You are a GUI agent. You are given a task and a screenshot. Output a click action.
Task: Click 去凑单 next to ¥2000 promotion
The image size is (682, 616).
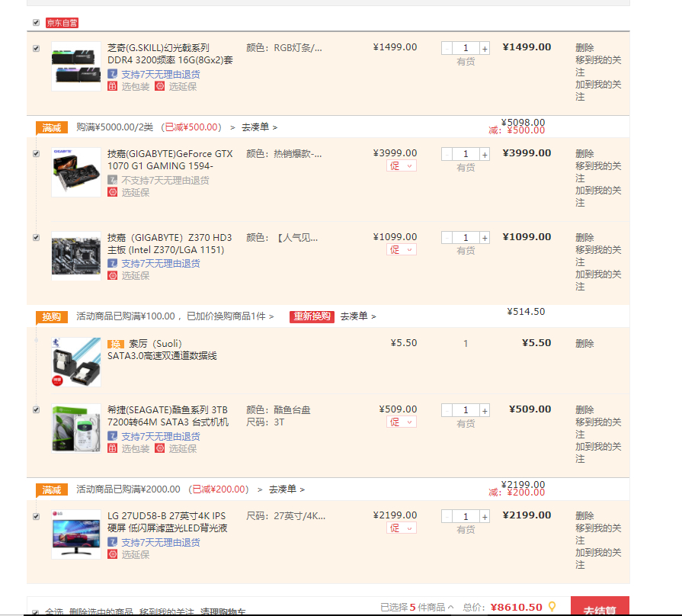pos(287,489)
